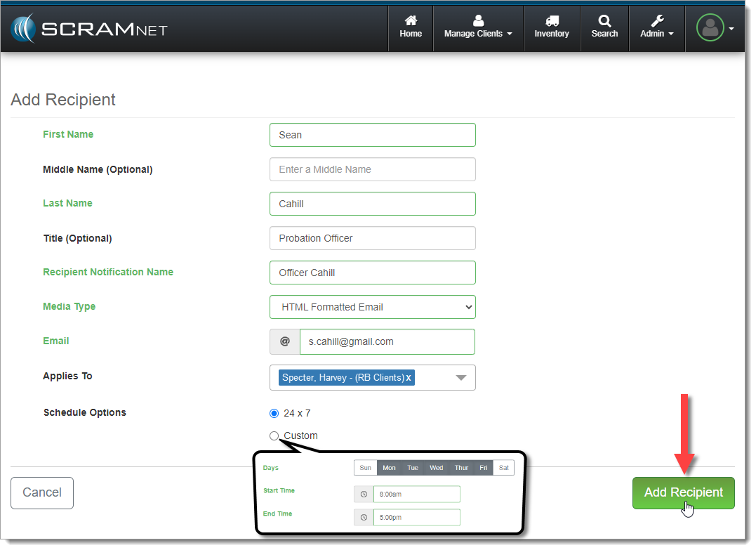Click the Cancel button
Viewport: 756px width, 550px height.
tap(42, 492)
